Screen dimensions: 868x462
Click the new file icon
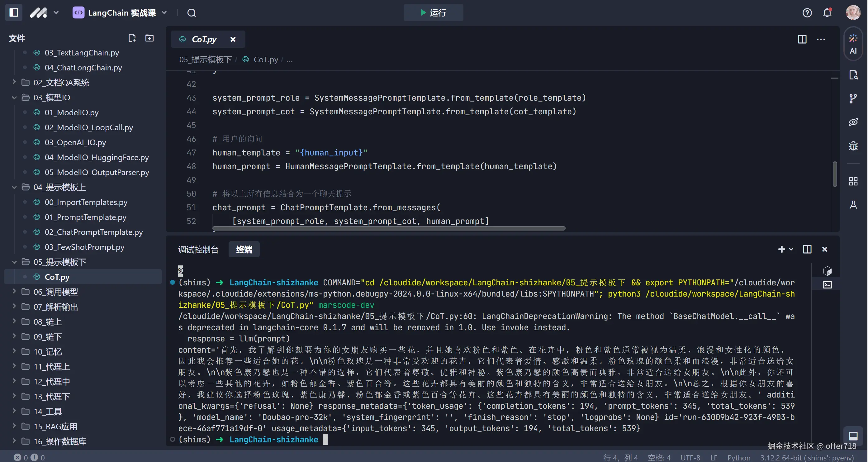pyautogui.click(x=132, y=38)
